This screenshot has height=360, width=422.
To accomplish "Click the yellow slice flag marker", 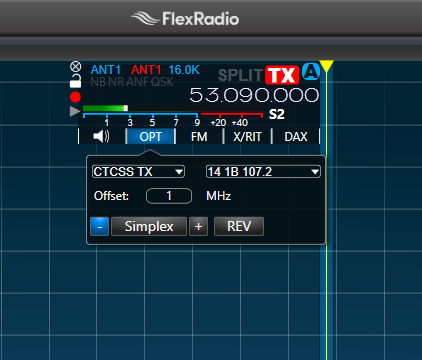I will [326, 66].
